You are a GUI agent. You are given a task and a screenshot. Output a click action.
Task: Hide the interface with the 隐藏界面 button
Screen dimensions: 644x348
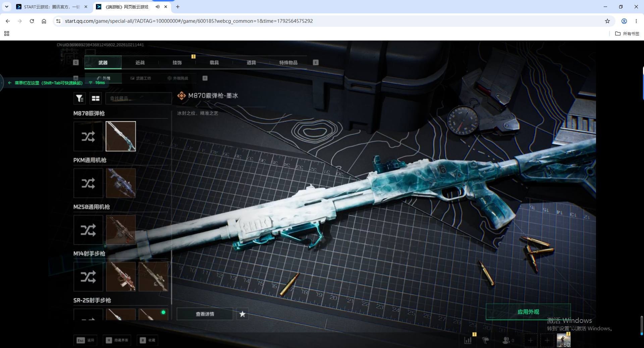coord(117,340)
